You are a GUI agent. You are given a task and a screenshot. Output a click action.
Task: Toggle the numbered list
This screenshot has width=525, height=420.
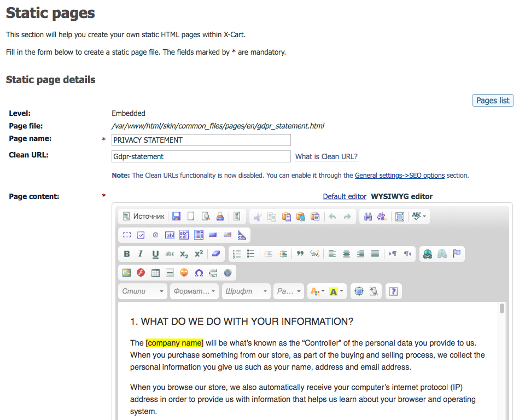tap(237, 254)
